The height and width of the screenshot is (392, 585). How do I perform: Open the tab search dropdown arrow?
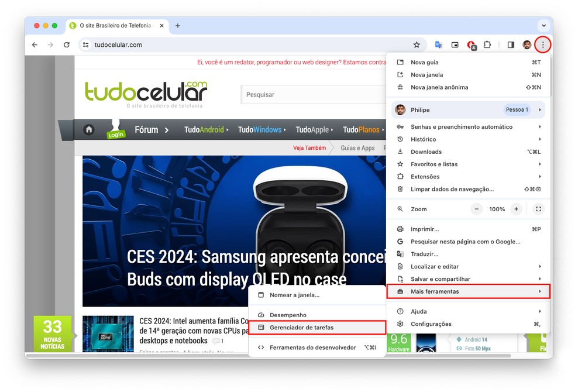click(543, 26)
